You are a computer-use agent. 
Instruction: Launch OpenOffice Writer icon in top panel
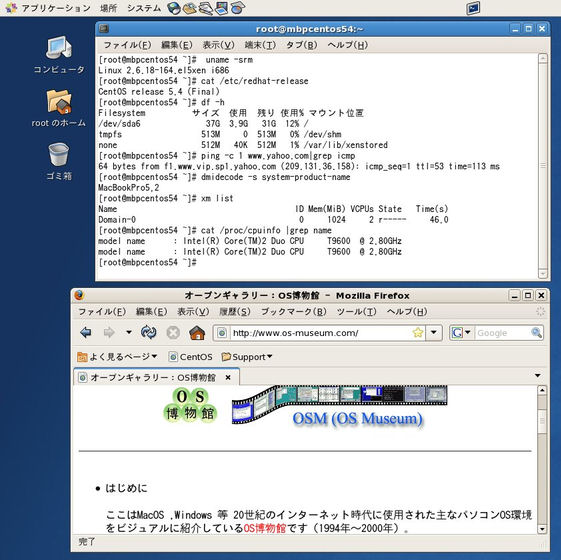click(x=206, y=8)
